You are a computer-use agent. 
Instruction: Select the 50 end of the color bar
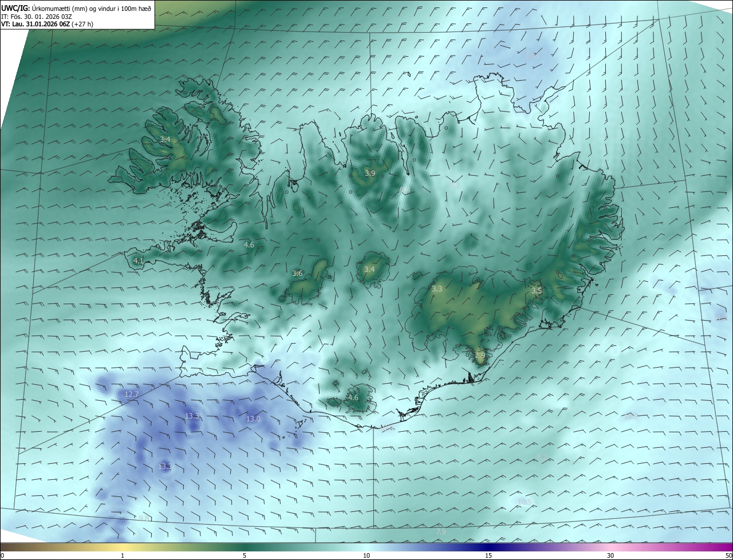tap(728, 555)
